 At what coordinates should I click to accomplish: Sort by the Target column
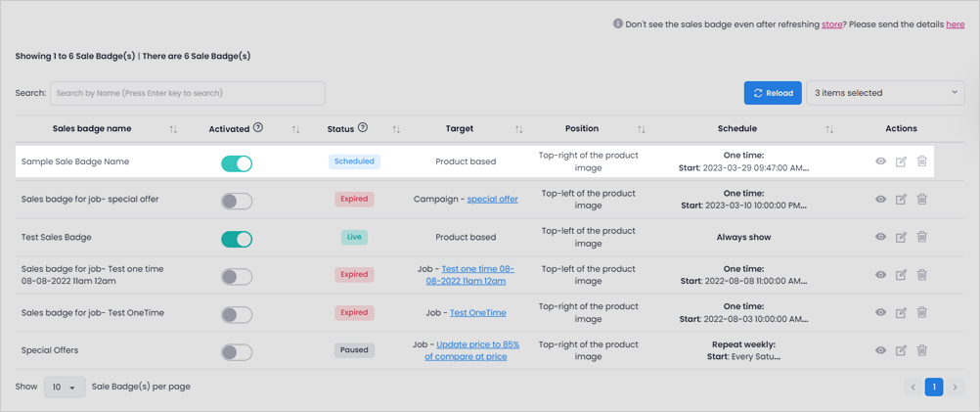click(518, 129)
